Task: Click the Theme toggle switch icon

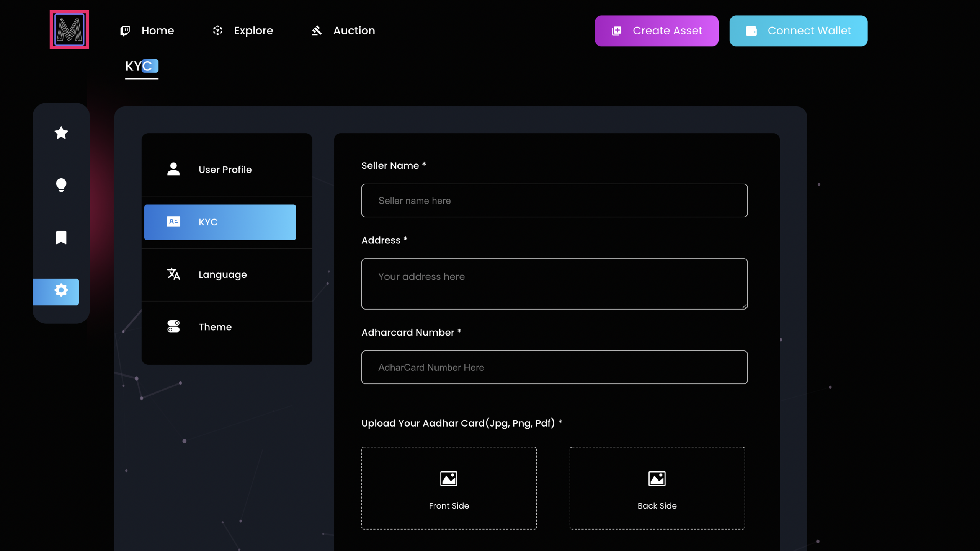Action: (x=173, y=326)
